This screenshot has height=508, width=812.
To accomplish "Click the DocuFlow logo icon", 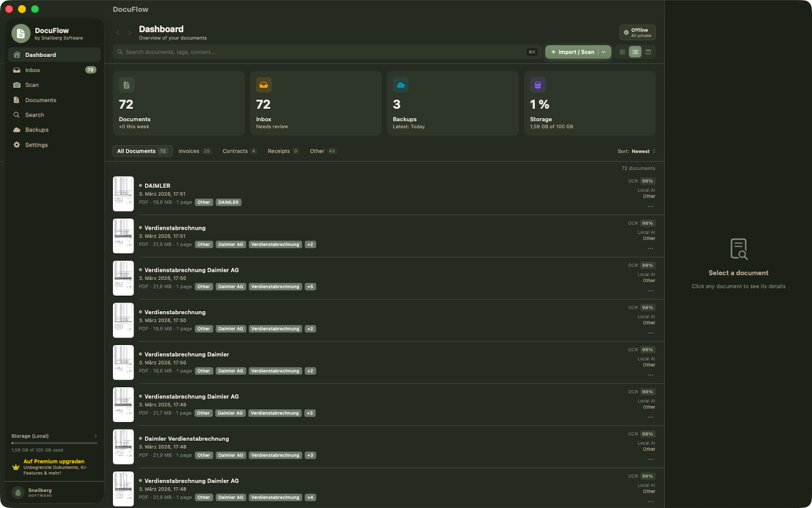I will 21,34.
